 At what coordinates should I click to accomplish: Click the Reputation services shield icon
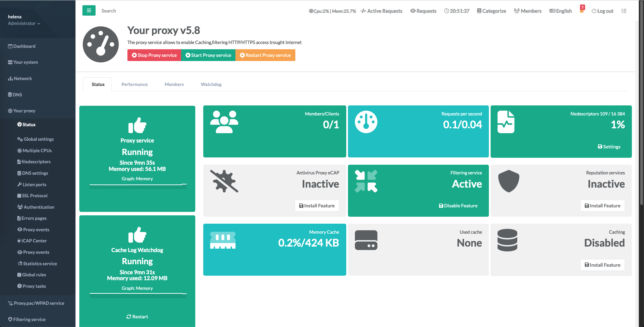click(x=508, y=181)
